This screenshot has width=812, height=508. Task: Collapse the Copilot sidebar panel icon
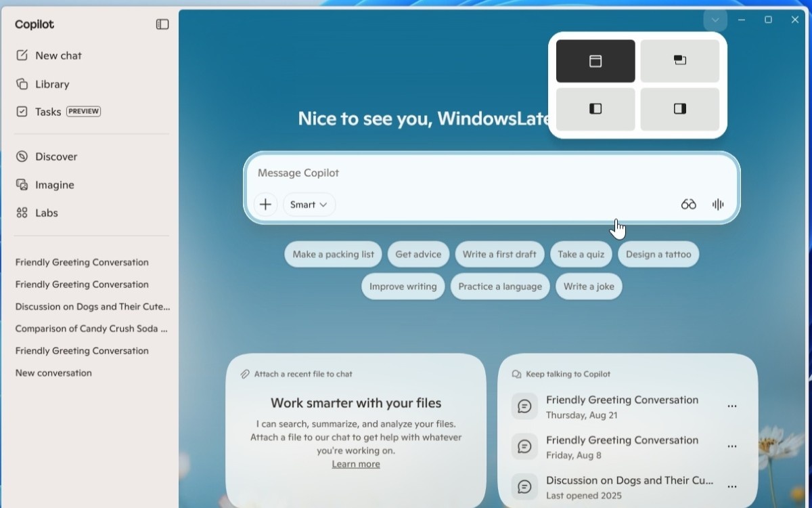pyautogui.click(x=162, y=24)
